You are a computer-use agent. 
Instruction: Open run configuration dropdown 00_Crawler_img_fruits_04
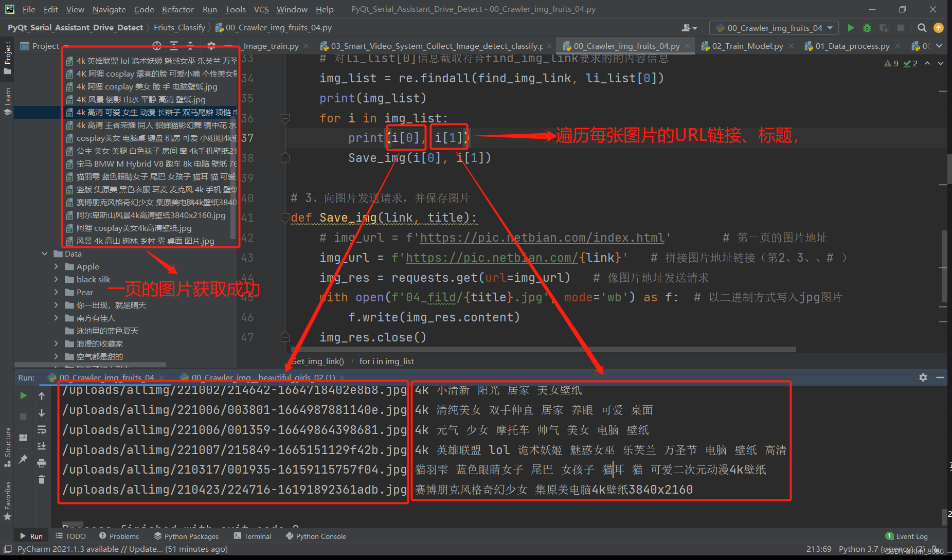774,28
